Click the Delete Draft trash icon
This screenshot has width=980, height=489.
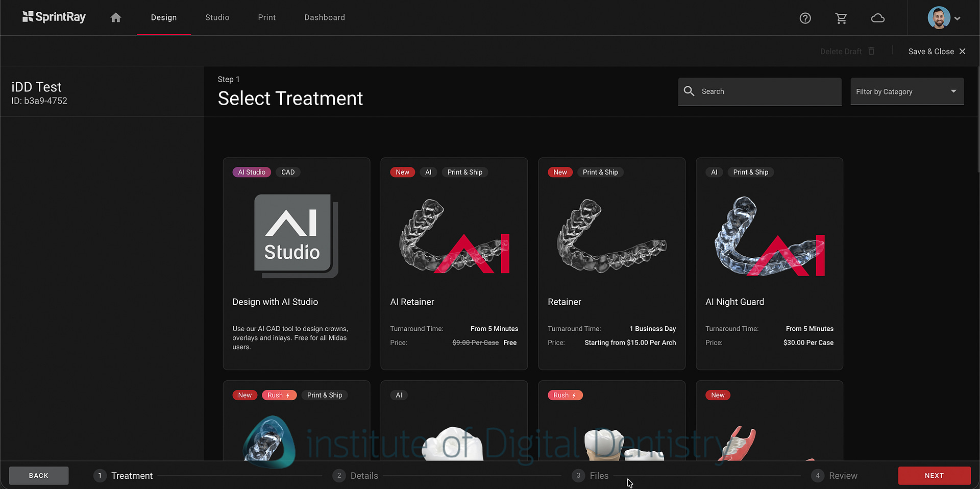(x=871, y=51)
